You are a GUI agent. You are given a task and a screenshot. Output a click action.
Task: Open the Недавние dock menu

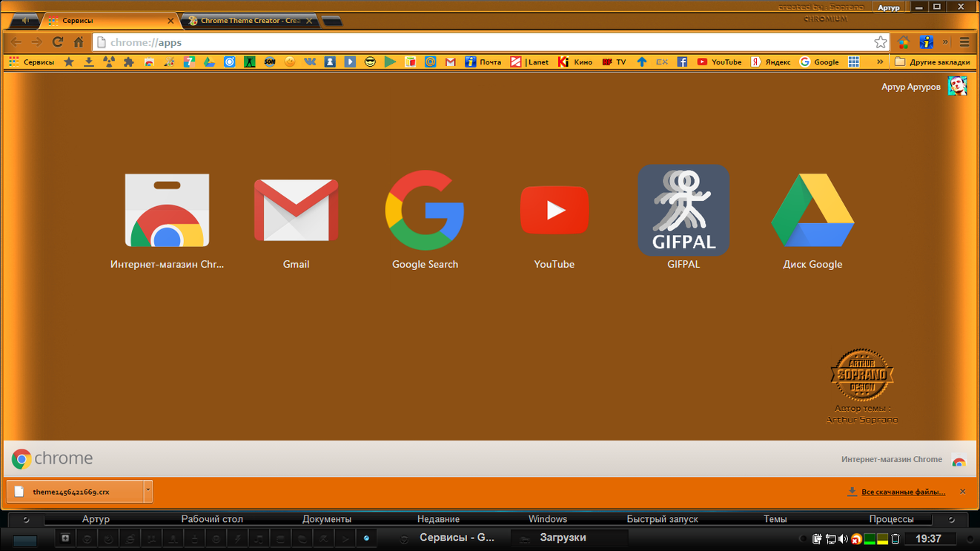coord(438,519)
